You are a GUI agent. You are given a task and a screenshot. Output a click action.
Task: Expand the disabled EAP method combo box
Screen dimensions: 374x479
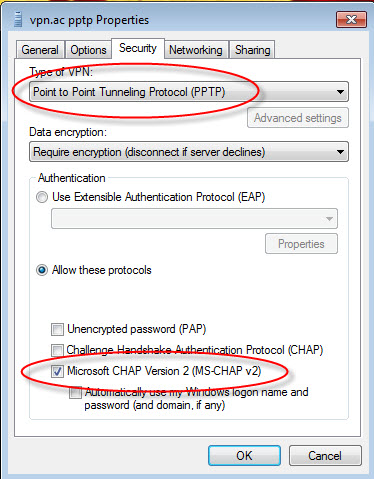click(x=194, y=219)
